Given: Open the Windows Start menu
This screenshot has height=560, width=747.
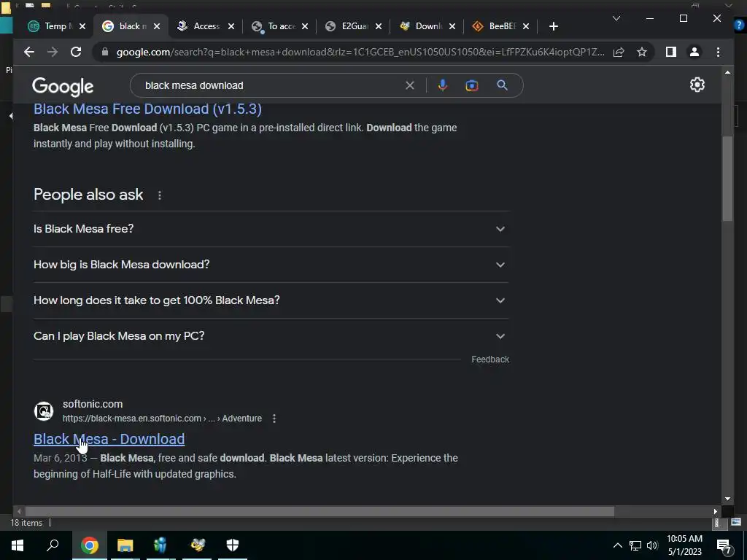Looking at the screenshot, I should click(18, 545).
